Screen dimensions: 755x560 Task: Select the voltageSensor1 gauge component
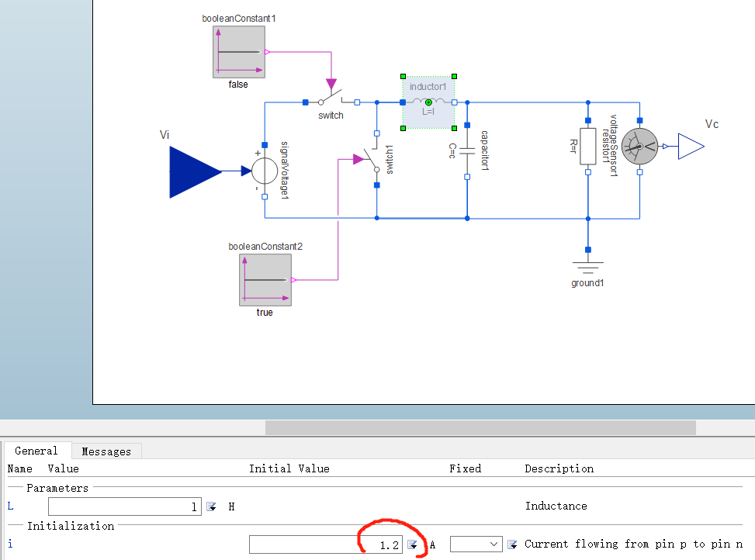click(x=639, y=147)
